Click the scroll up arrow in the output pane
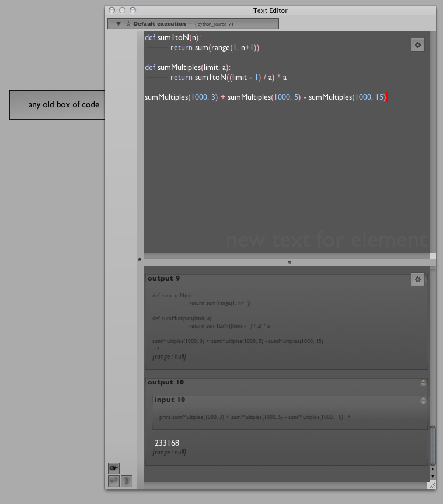This screenshot has height=504, width=443. coord(432,468)
